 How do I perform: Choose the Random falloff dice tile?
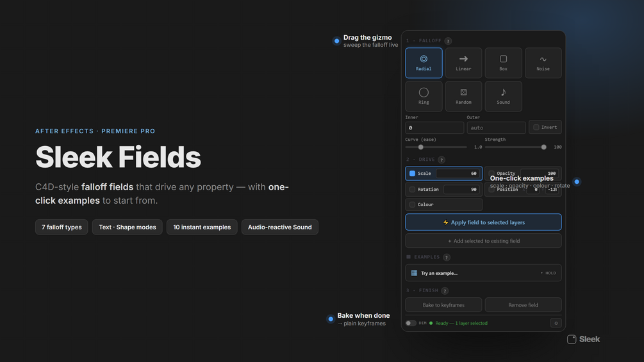(463, 97)
